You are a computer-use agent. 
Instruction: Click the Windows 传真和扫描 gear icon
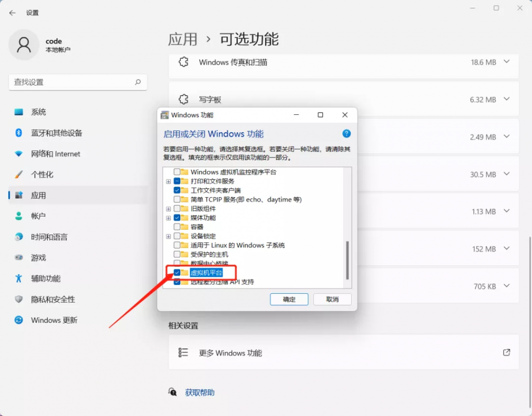[183, 62]
